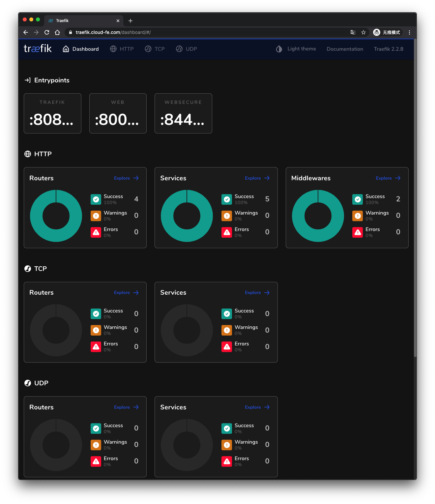The width and height of the screenshot is (435, 504).
Task: Click UDP Services Errors icon
Action: (x=227, y=461)
